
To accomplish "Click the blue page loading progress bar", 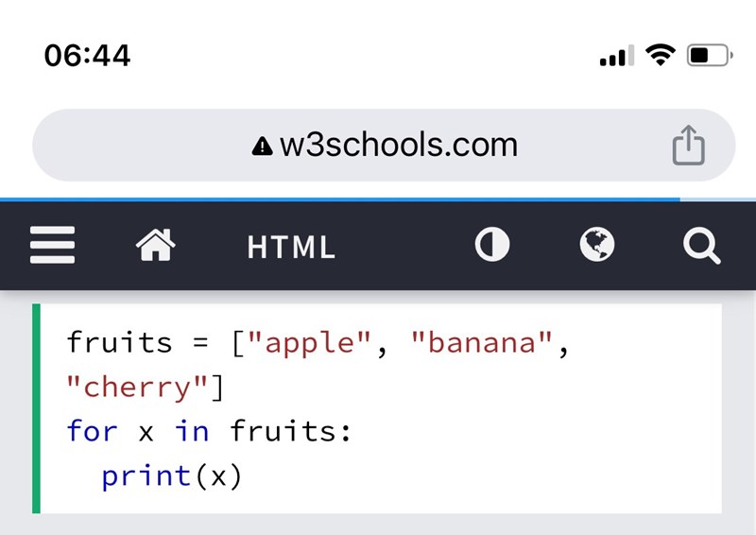I will pos(340,199).
